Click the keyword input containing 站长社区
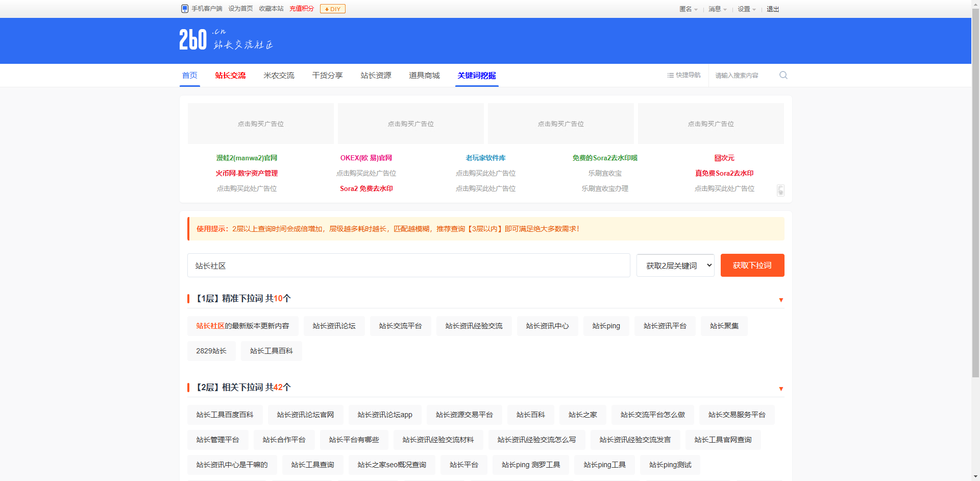Screen dimensions: 980x481 [x=408, y=265]
